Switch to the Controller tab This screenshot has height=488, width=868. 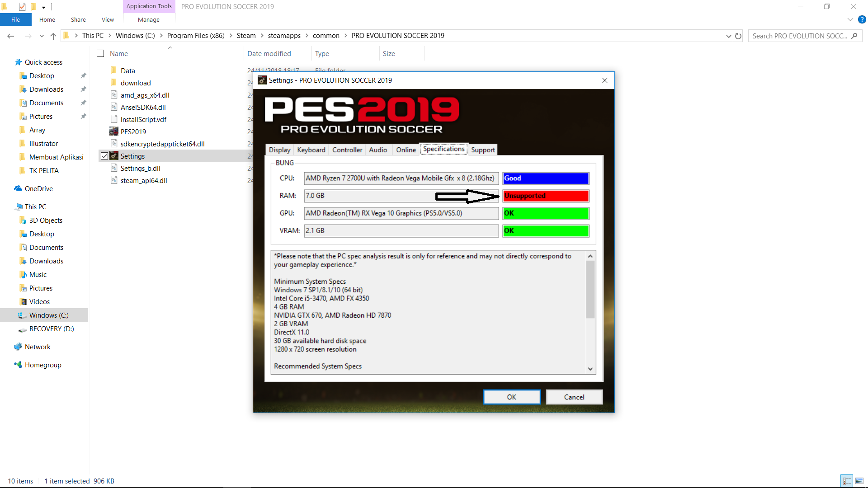pos(347,150)
